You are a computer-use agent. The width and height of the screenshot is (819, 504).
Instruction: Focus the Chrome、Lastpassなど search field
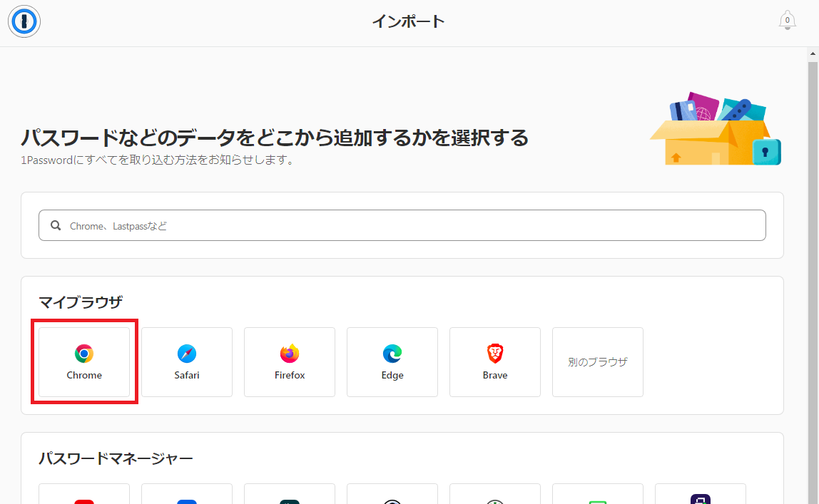[402, 225]
